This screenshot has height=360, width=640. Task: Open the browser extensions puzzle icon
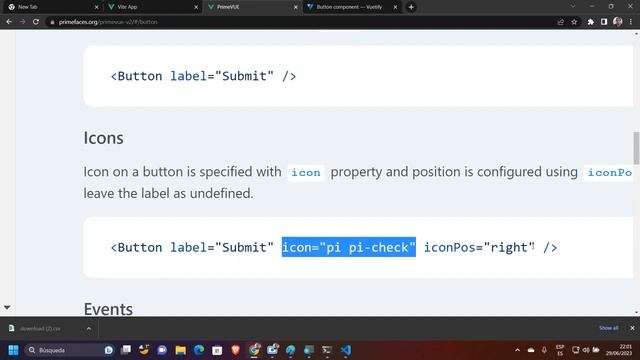point(590,22)
